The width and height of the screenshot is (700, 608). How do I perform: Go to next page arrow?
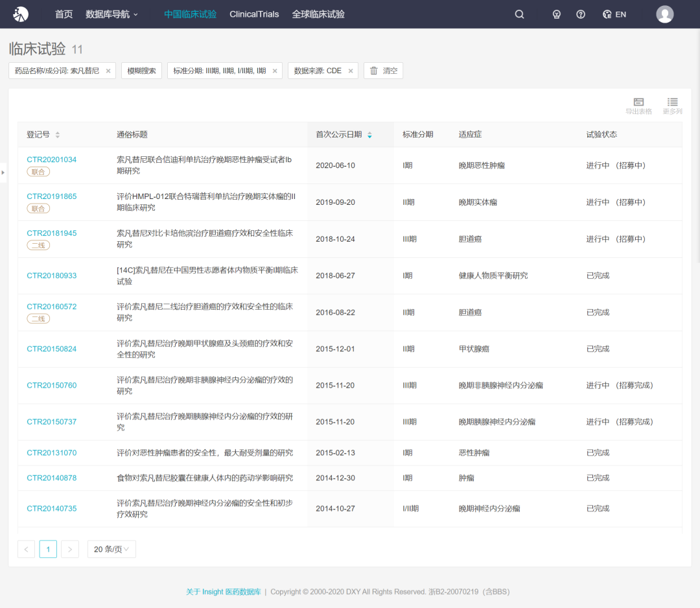(x=70, y=549)
